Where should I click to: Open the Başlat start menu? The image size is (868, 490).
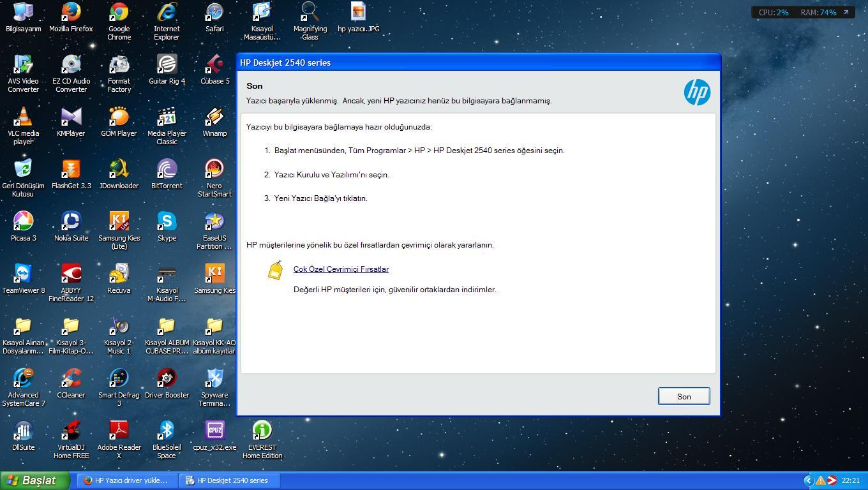click(x=34, y=480)
